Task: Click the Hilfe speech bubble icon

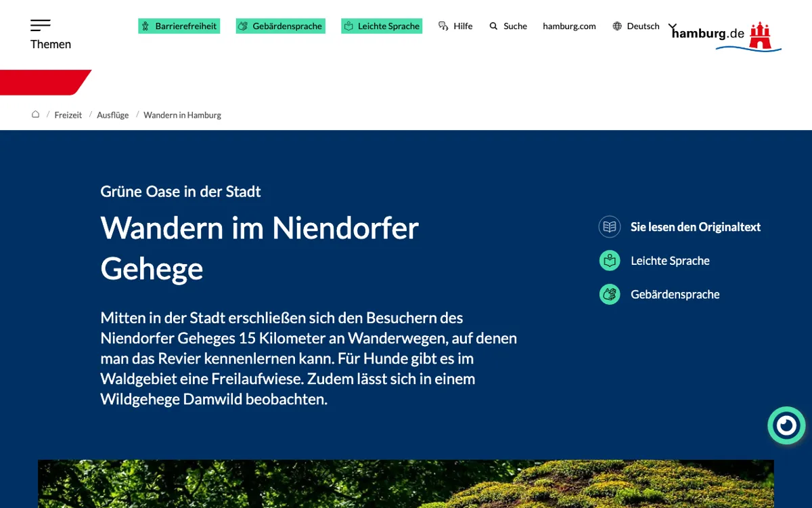Action: tap(443, 26)
